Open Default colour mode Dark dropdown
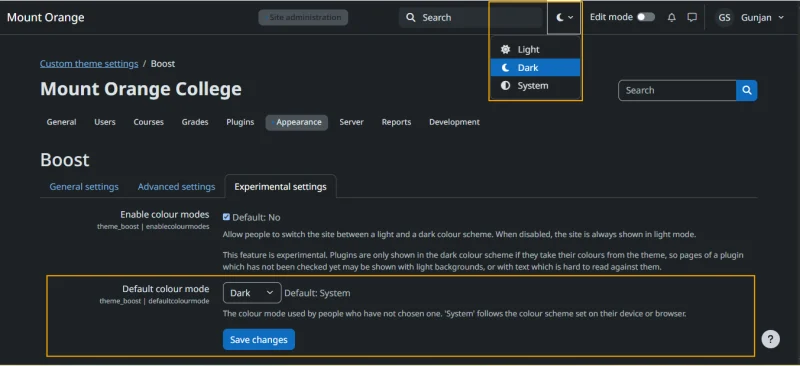The width and height of the screenshot is (800, 366). (252, 293)
